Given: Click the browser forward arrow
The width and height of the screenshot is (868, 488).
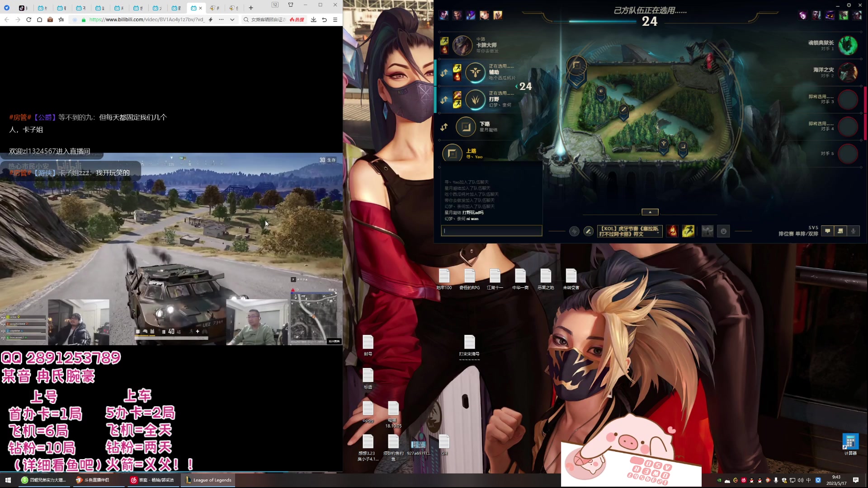Looking at the screenshot, I should click(x=18, y=19).
